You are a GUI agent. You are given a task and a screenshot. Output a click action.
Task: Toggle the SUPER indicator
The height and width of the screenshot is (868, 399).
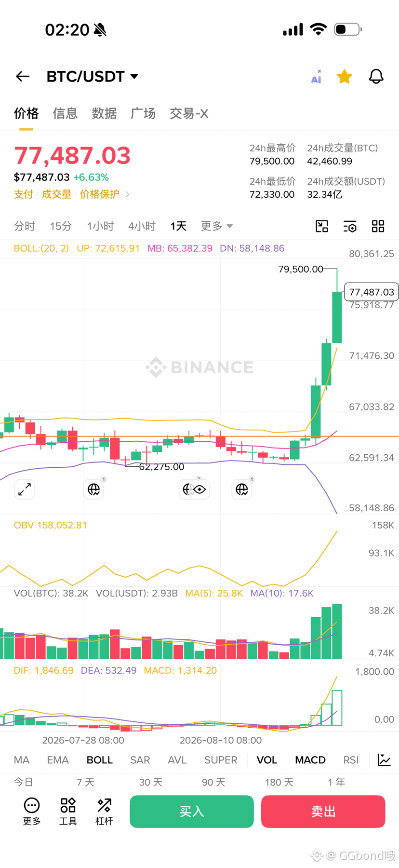coord(221,760)
